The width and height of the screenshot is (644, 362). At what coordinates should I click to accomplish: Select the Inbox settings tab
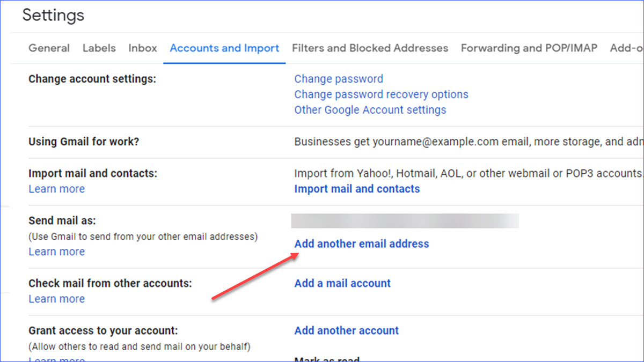[x=142, y=48]
